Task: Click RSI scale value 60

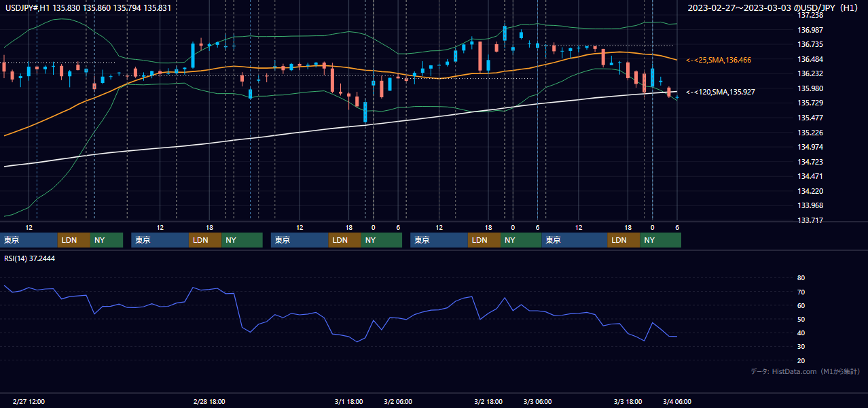Action: [801, 305]
